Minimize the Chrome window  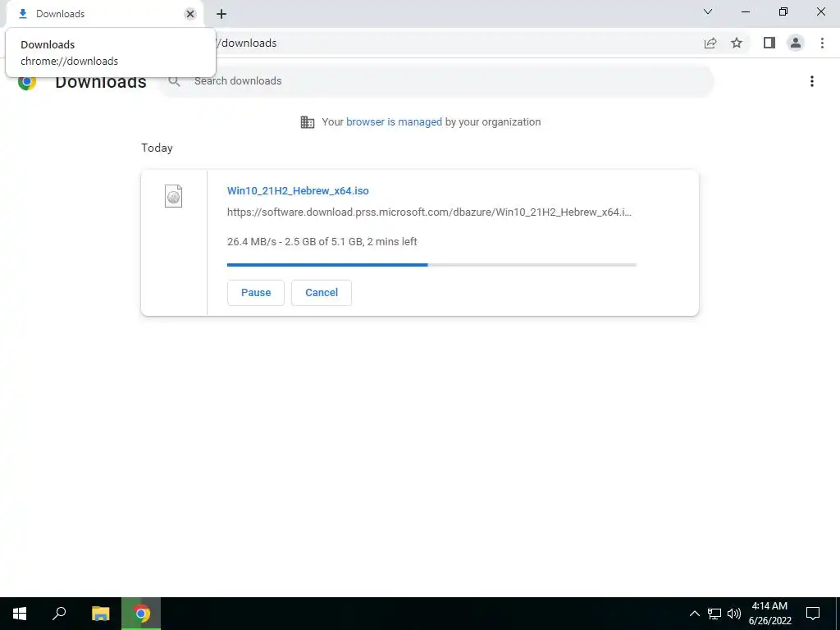pyautogui.click(x=746, y=11)
